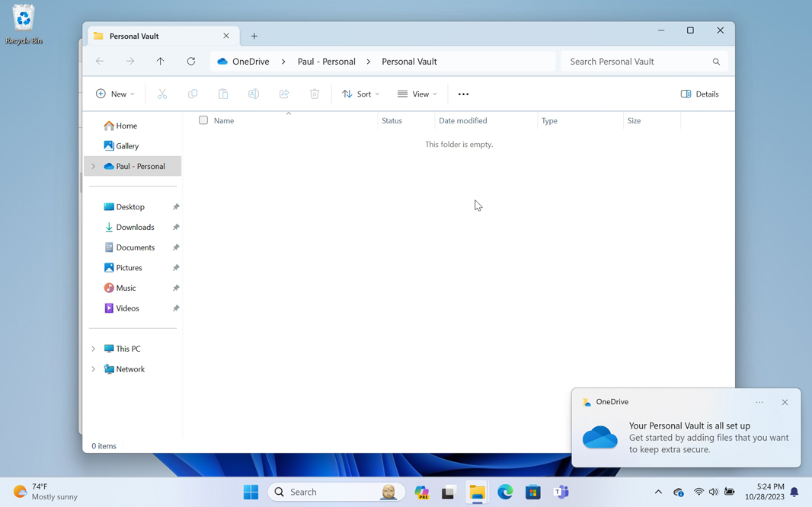Open the Windows Start menu
The image size is (812, 507).
251,493
